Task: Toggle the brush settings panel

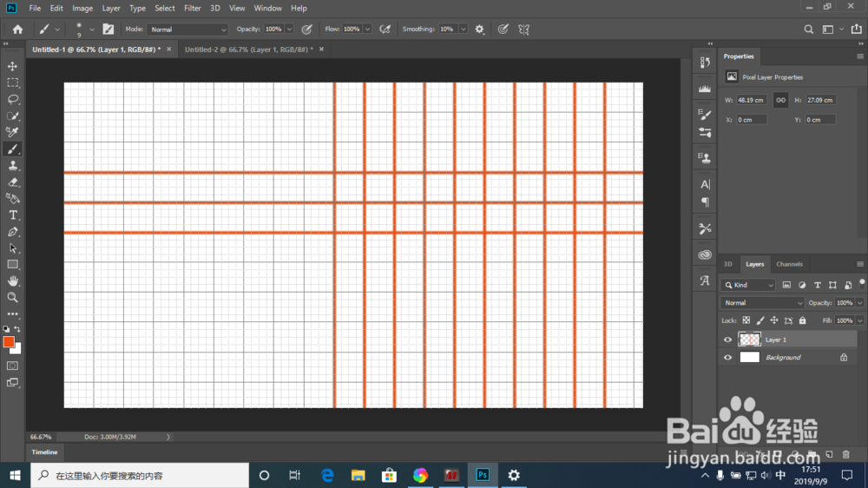Action: [x=108, y=30]
